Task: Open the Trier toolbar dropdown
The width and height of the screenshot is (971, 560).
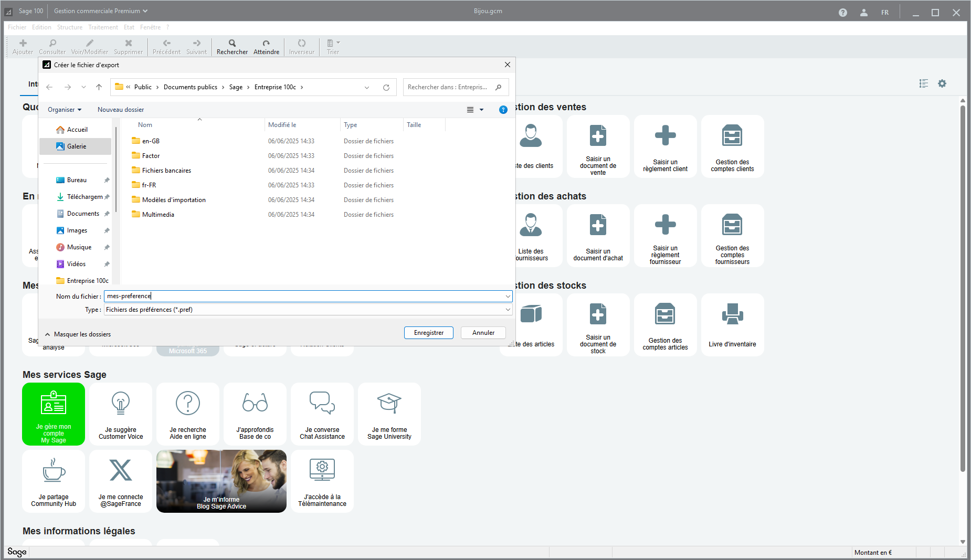Action: click(x=333, y=46)
